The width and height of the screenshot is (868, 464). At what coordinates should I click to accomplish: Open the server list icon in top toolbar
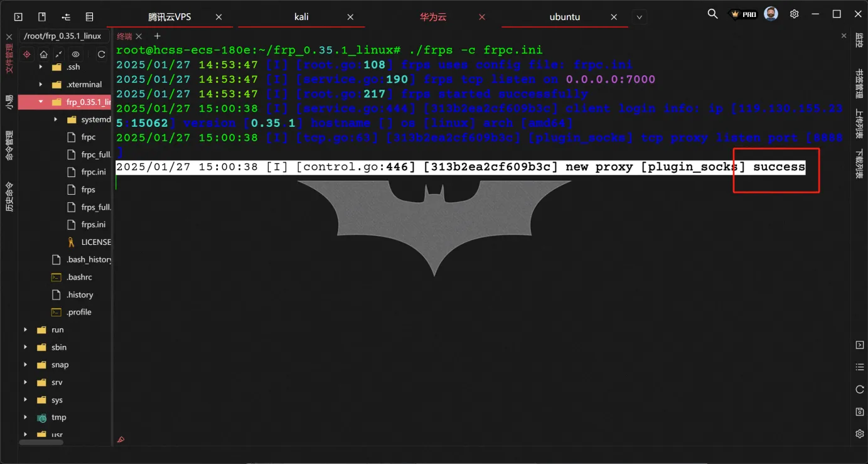tap(90, 17)
